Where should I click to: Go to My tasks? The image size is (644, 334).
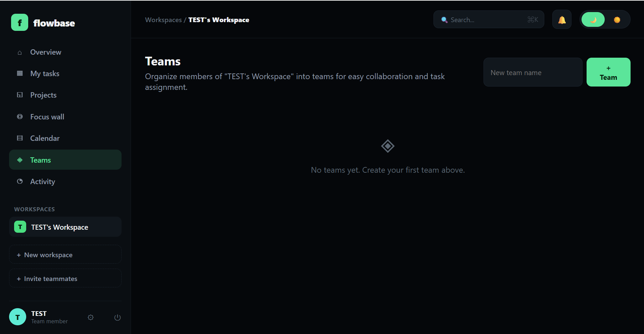click(65, 74)
